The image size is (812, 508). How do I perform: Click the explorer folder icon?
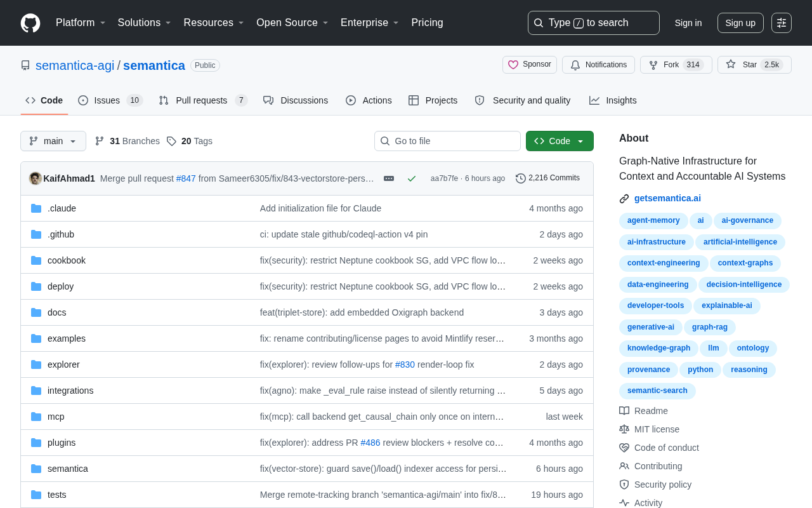[x=36, y=364]
